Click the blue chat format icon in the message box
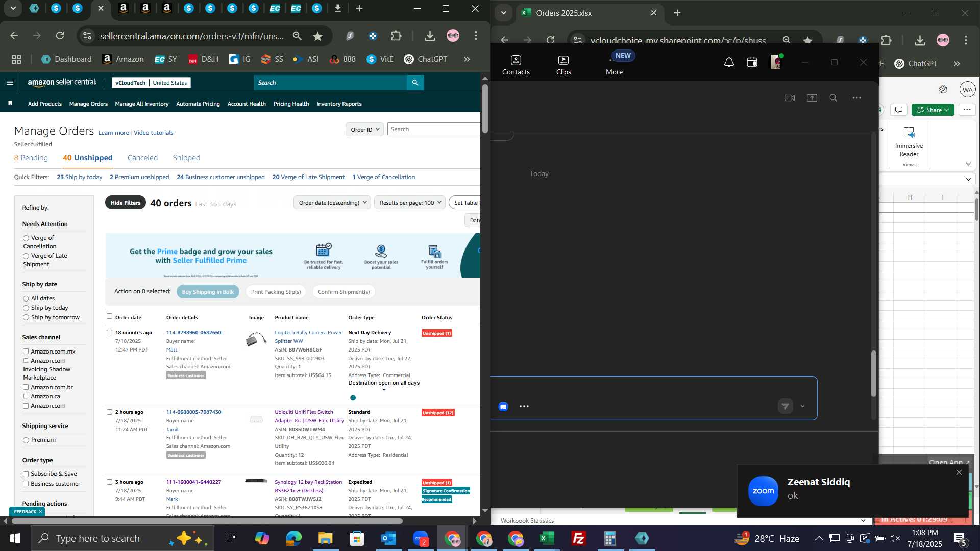980x551 pixels. [x=503, y=407]
